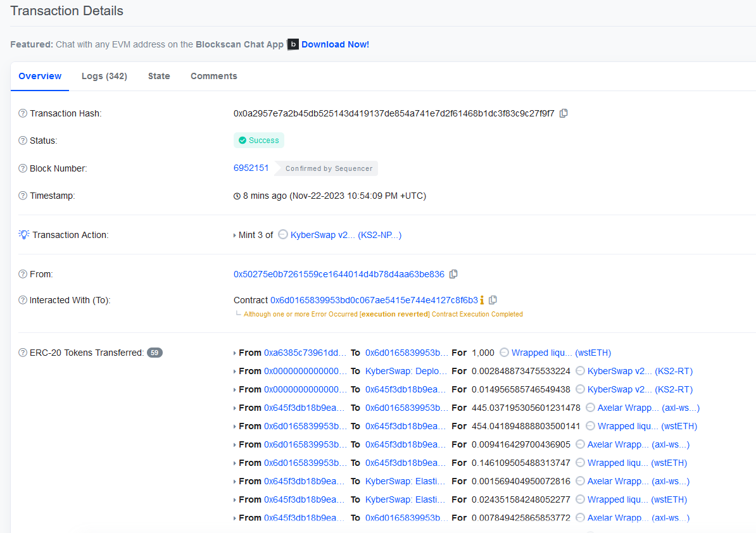
Task: Copy the transaction hash to clipboard
Action: click(x=564, y=113)
